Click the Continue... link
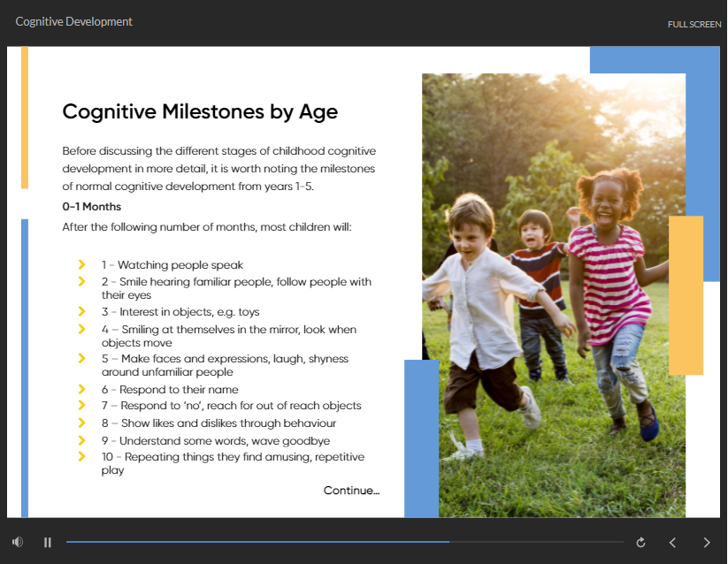This screenshot has height=564, width=728. pyautogui.click(x=351, y=491)
